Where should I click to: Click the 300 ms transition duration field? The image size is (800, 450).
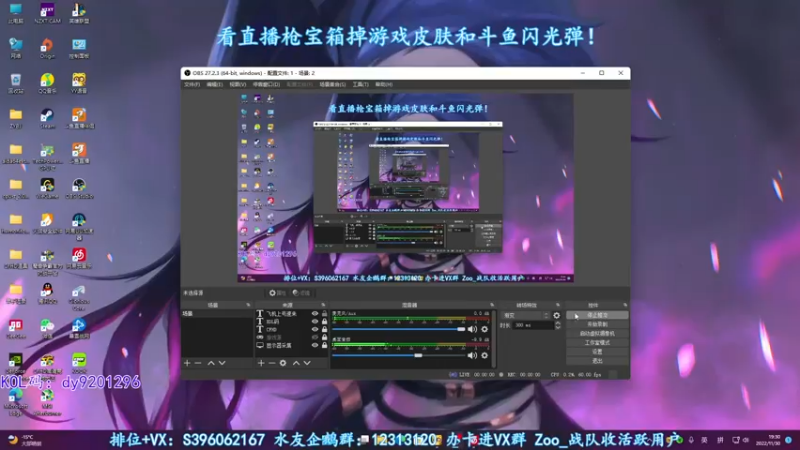click(x=533, y=325)
